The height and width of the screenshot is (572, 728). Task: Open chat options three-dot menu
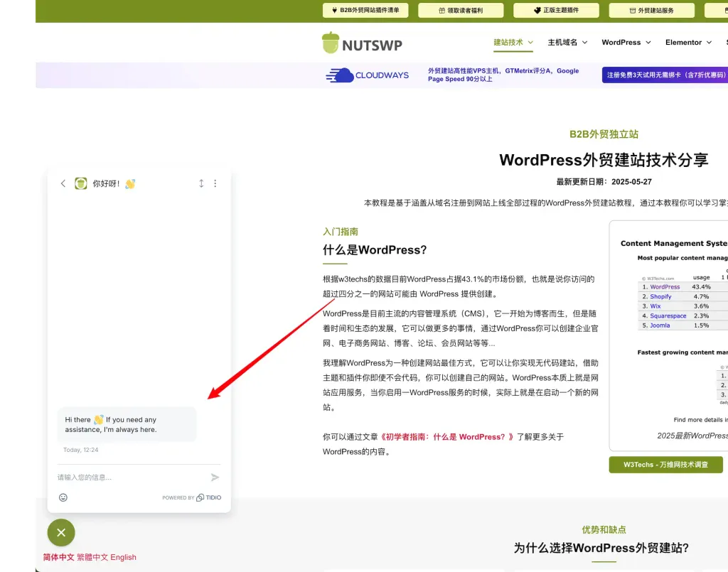pos(215,183)
